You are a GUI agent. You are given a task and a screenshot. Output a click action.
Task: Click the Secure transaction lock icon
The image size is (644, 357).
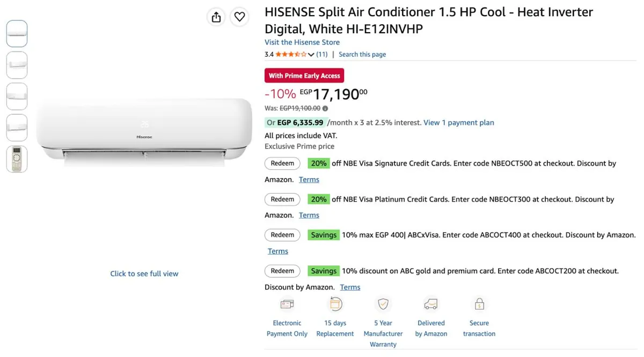pyautogui.click(x=479, y=304)
